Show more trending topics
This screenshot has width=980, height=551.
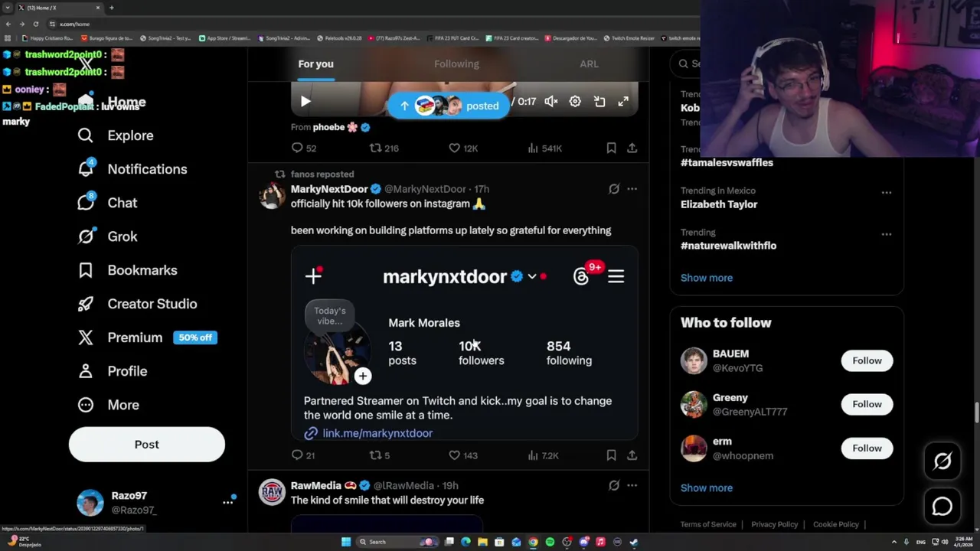707,278
